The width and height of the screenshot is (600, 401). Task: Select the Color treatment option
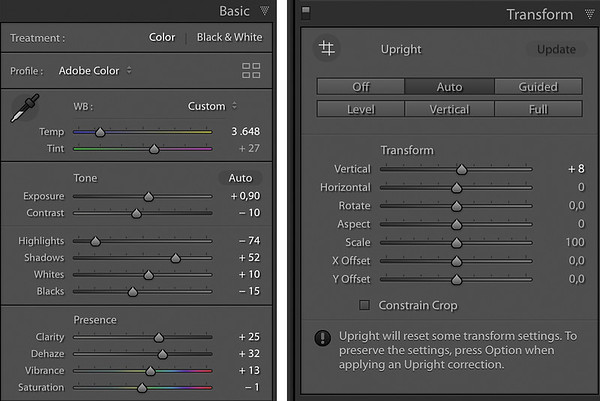[x=162, y=37]
